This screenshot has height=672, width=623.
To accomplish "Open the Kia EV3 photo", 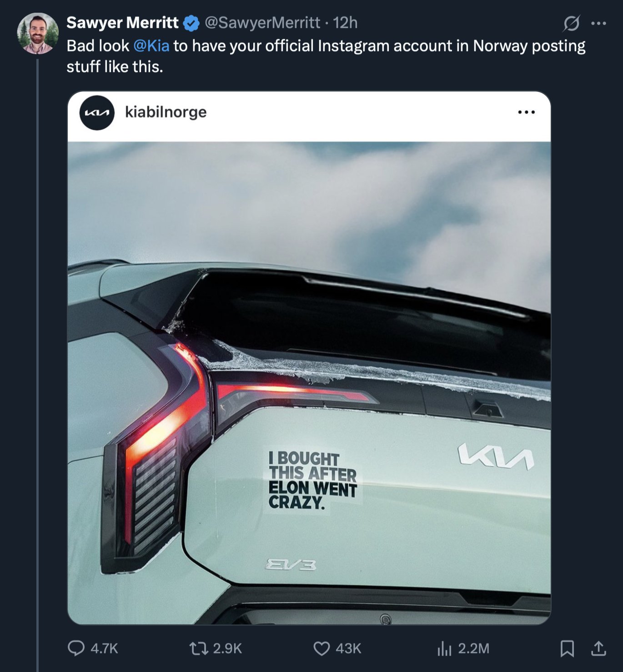I will [x=309, y=383].
